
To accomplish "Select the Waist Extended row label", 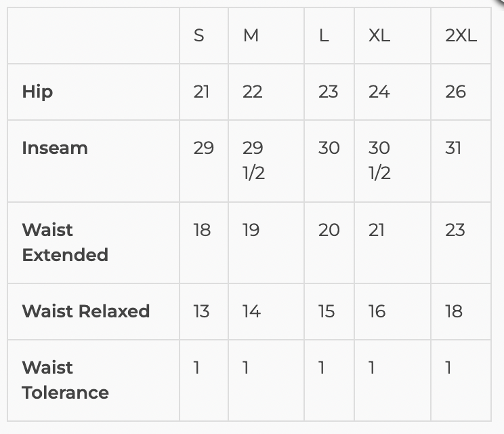I will pos(65,242).
